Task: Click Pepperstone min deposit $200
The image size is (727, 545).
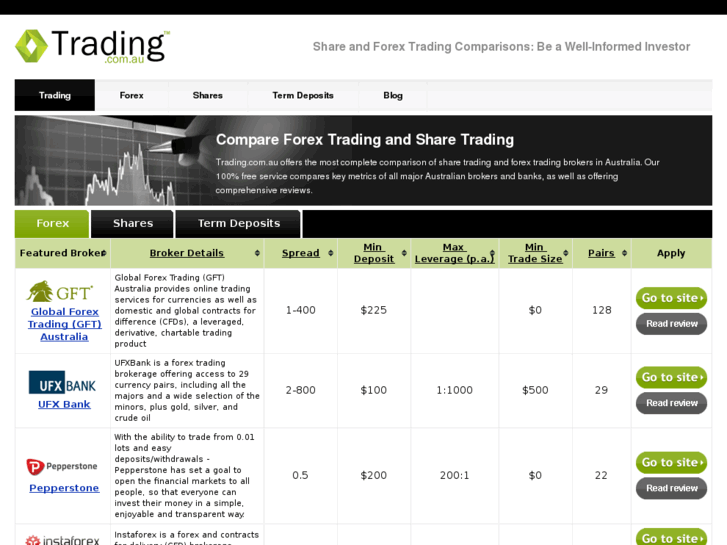Action: (374, 475)
